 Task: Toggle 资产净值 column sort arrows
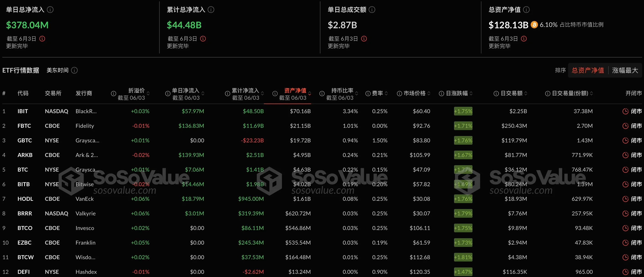[x=310, y=94]
